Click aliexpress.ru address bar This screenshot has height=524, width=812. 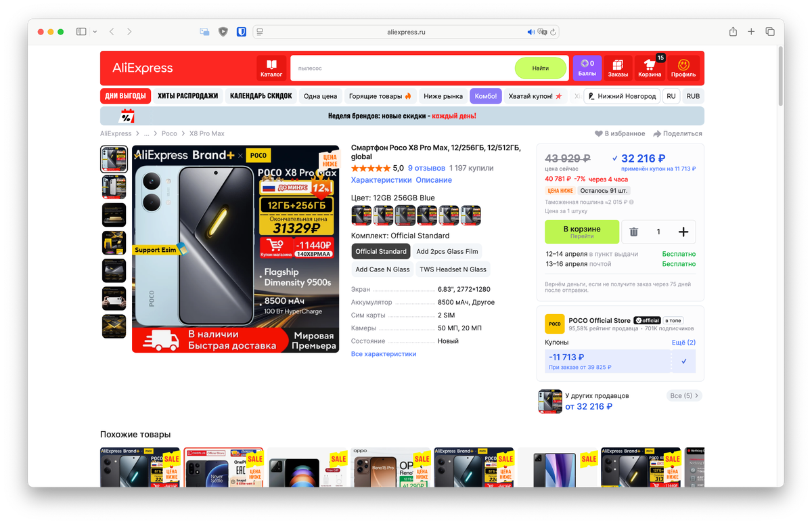pos(406,32)
